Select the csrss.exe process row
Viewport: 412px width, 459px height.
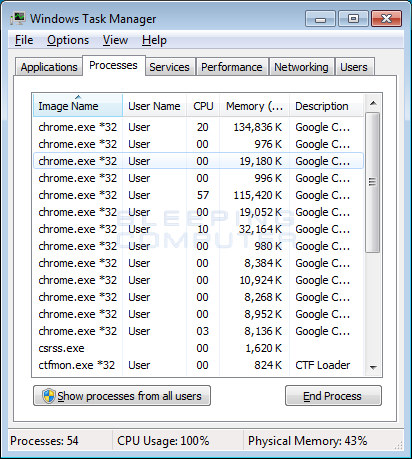tap(198, 348)
